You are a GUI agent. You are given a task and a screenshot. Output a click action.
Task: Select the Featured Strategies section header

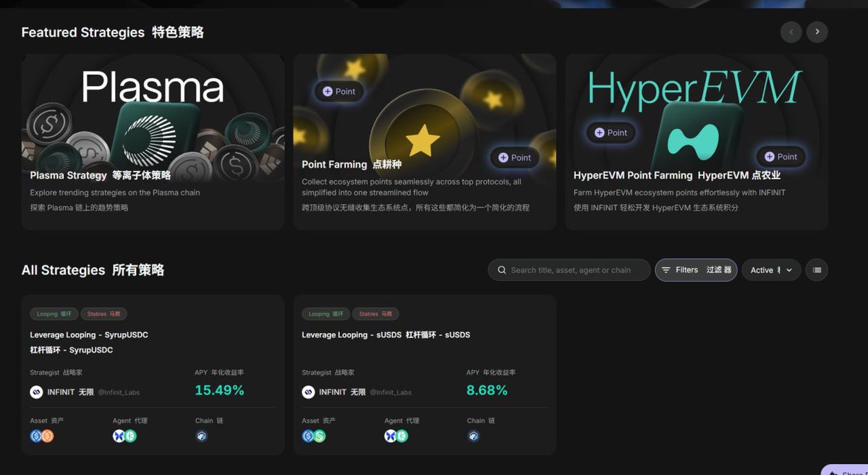coord(112,32)
